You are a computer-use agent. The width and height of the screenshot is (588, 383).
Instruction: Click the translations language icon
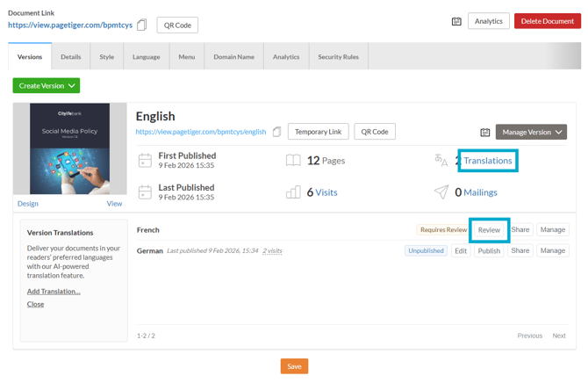441,160
